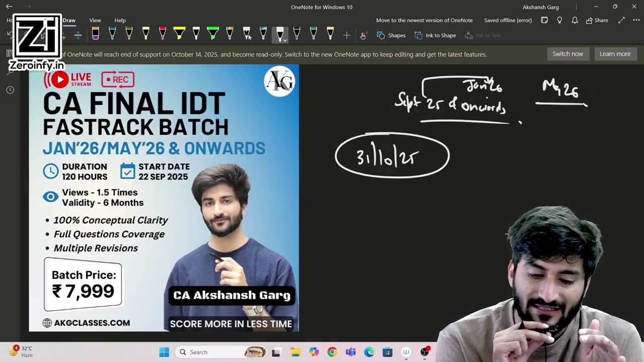Go back with the title bar arrow
The height and width of the screenshot is (362, 644).
coord(9,7)
